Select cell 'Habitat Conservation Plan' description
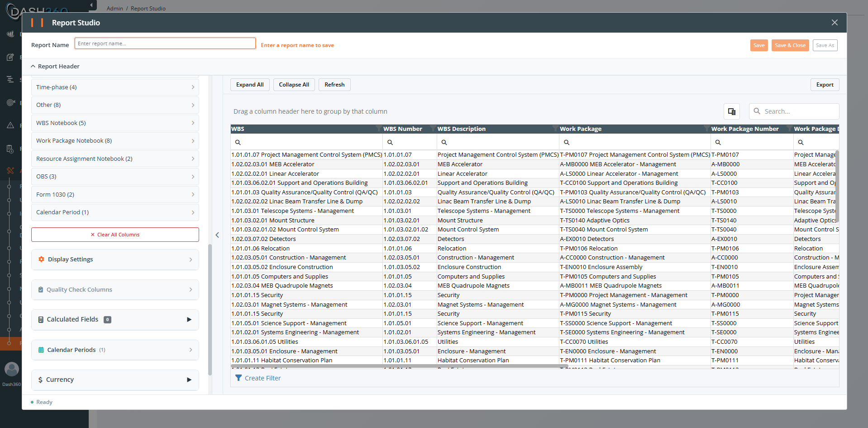The image size is (868, 428). point(498,360)
